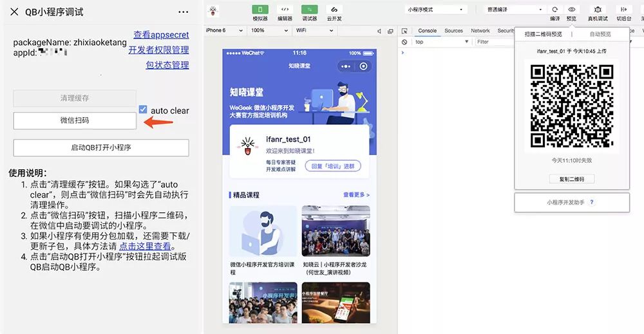Open the 100% zoom level dropdown

(269, 30)
